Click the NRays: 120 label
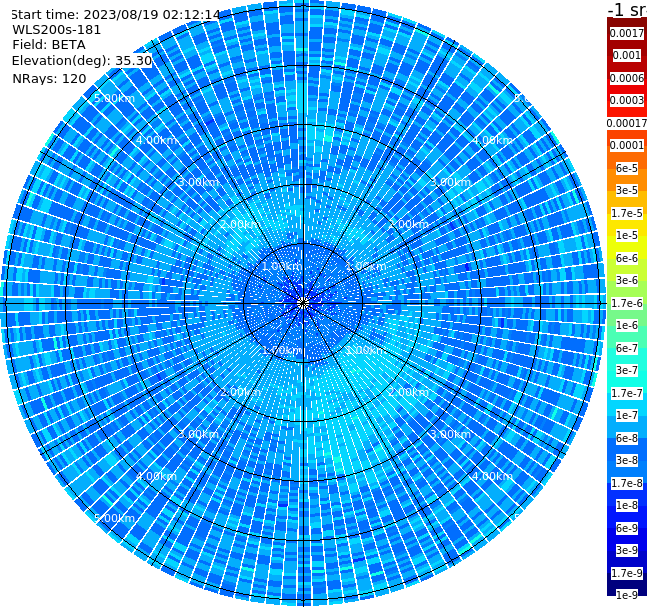This screenshot has width=647, height=607. [49, 78]
